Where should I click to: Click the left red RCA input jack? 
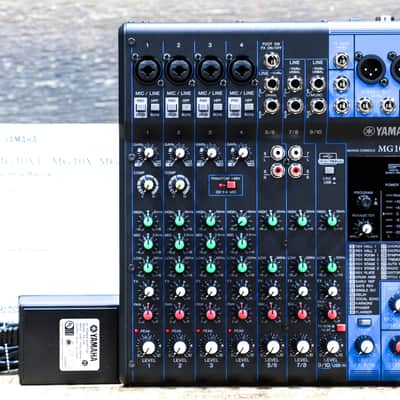[277, 171]
